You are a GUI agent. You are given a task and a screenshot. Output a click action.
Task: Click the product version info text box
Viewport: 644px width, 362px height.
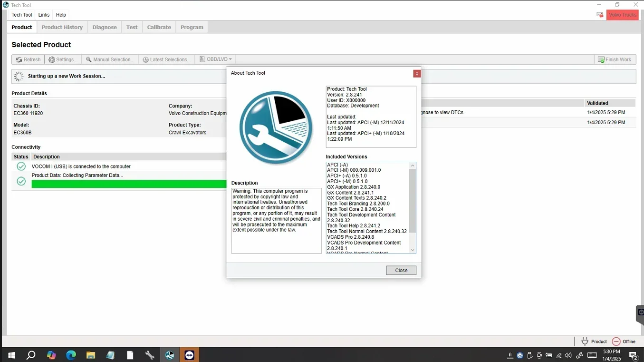click(x=371, y=117)
